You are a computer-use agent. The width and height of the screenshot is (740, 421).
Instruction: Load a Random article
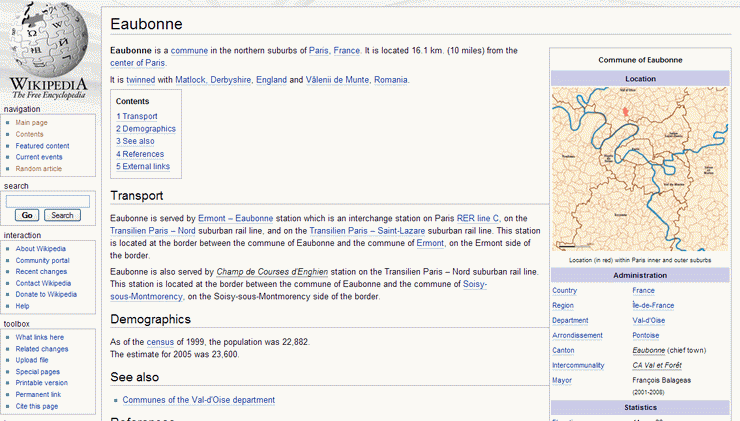pos(38,168)
